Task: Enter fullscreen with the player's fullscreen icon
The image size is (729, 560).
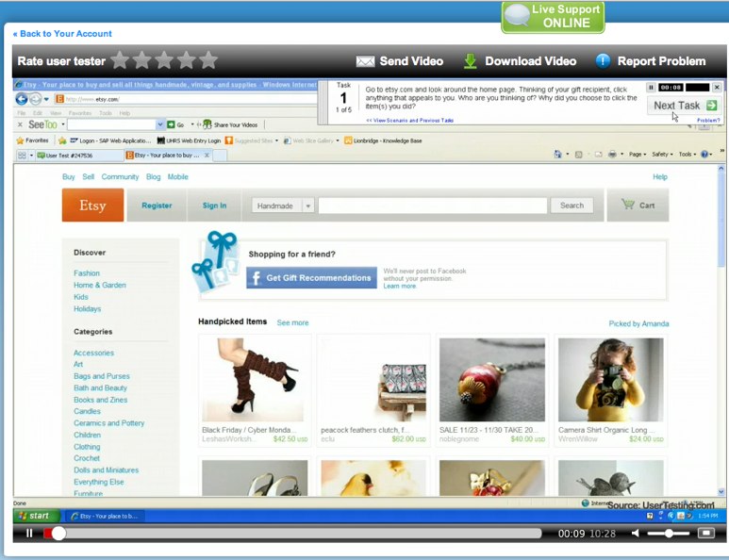Action: pos(706,533)
